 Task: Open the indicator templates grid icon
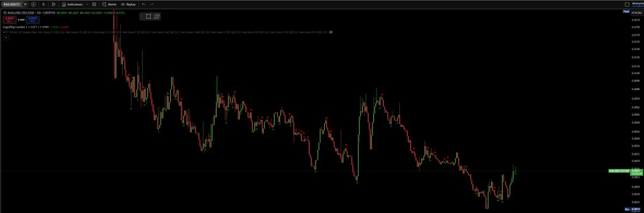click(94, 4)
